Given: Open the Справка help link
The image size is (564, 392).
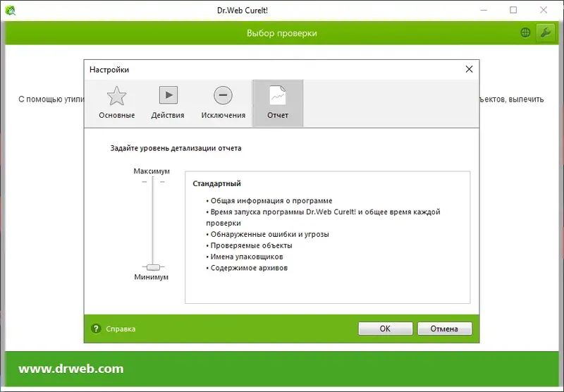Looking at the screenshot, I should pyautogui.click(x=121, y=329).
